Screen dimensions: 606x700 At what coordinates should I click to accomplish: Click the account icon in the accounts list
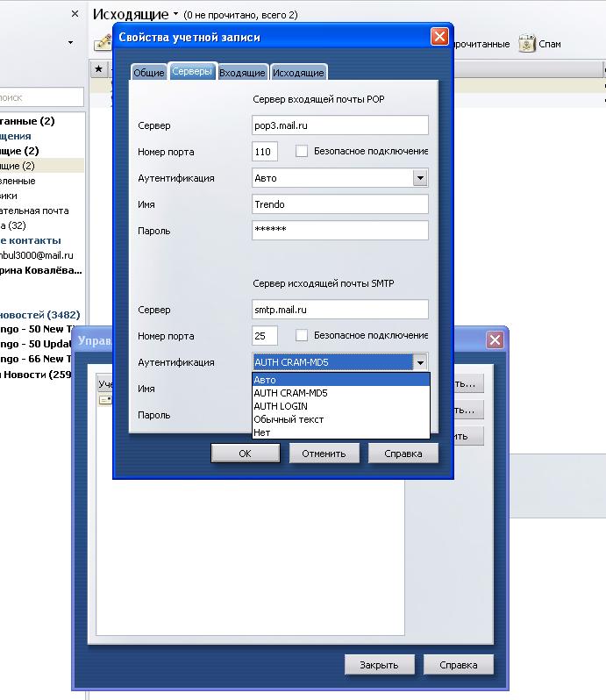coord(105,400)
